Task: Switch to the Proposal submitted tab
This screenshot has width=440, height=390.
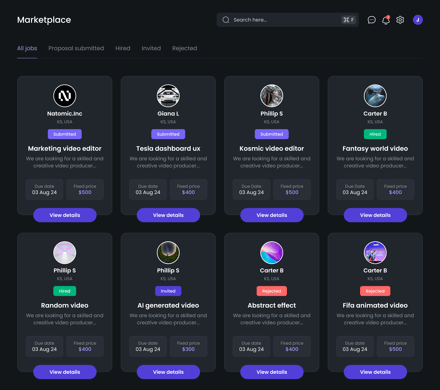Action: [76, 48]
